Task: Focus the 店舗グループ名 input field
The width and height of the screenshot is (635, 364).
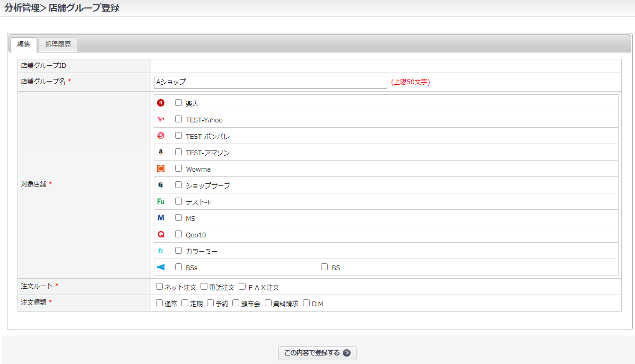Action: (x=271, y=82)
